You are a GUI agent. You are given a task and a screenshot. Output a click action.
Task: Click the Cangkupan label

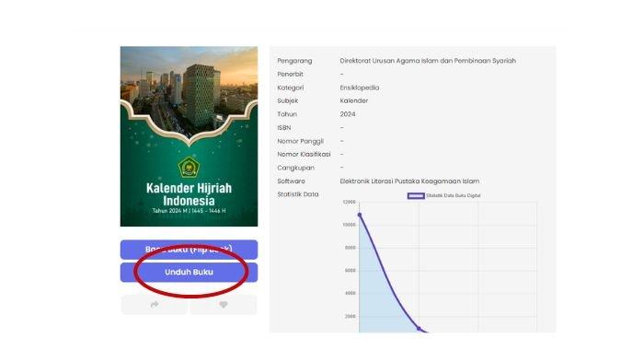tap(295, 168)
